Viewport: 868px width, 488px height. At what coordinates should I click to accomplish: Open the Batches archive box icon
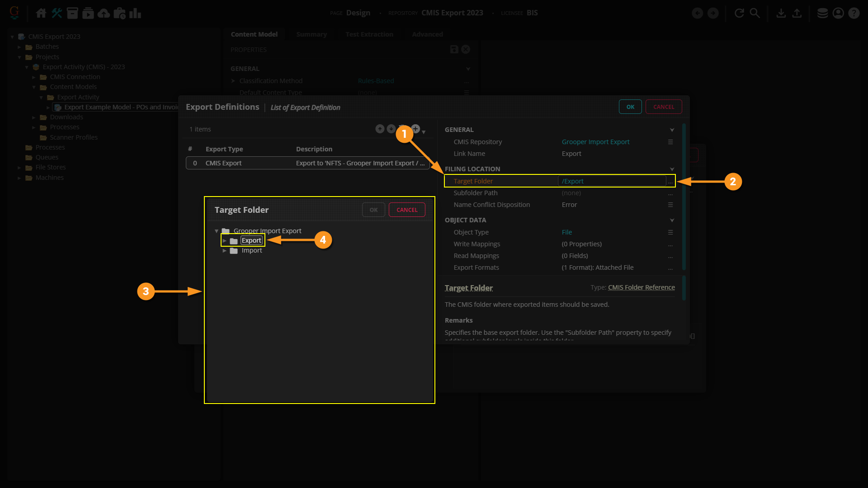pyautogui.click(x=72, y=13)
